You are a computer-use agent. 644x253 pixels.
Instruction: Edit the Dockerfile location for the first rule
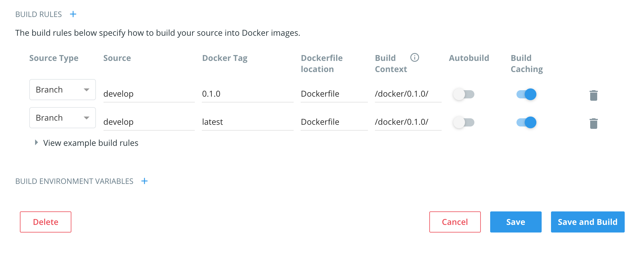point(334,94)
